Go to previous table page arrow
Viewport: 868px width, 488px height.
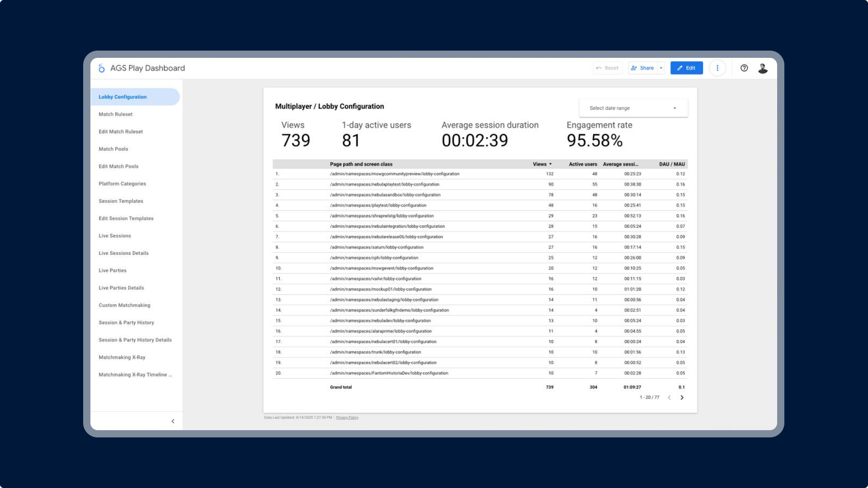coord(670,398)
